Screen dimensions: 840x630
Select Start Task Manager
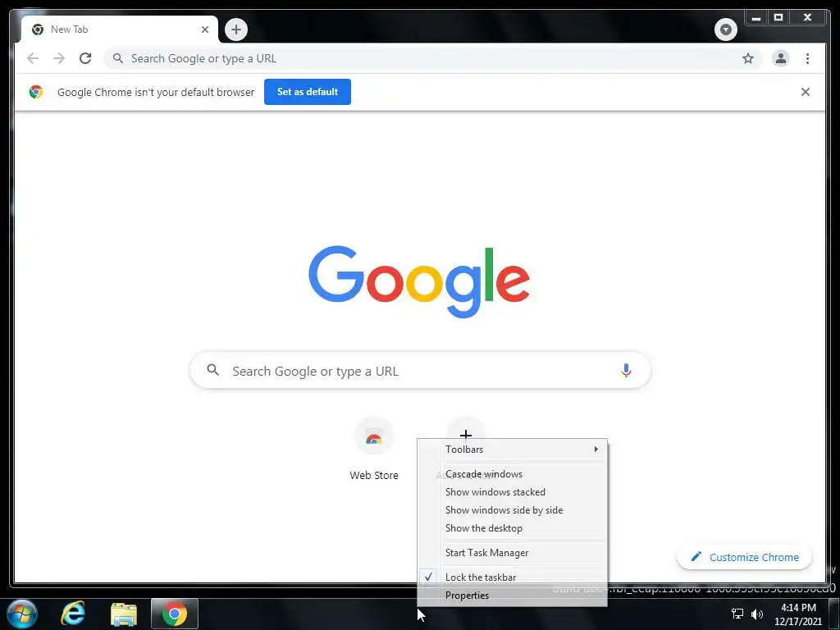tap(513, 553)
